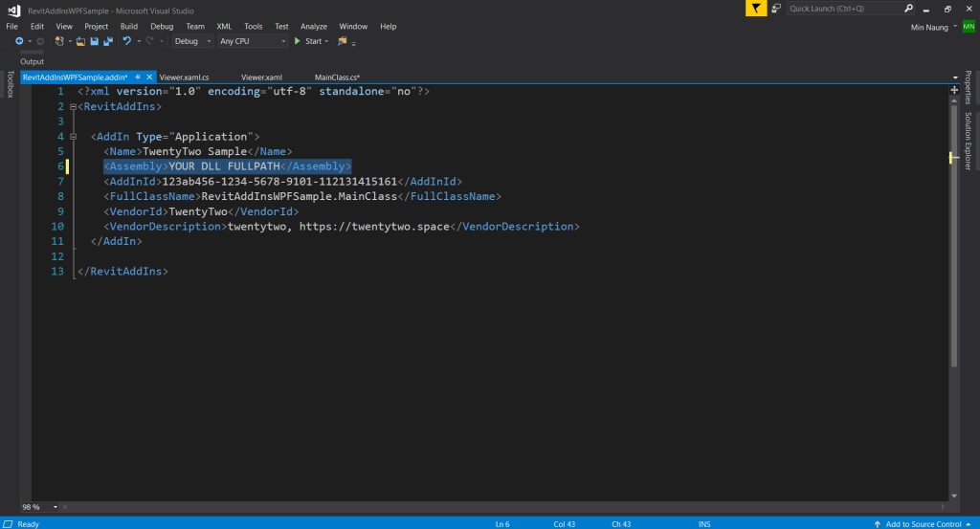
Task: Click the Open File folder icon
Action: coord(81,41)
